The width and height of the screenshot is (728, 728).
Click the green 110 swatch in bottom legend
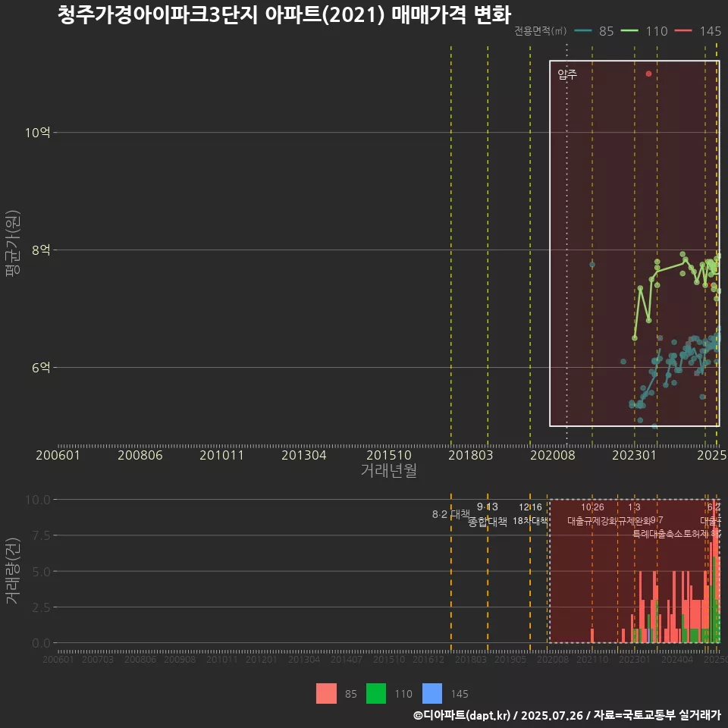(375, 694)
